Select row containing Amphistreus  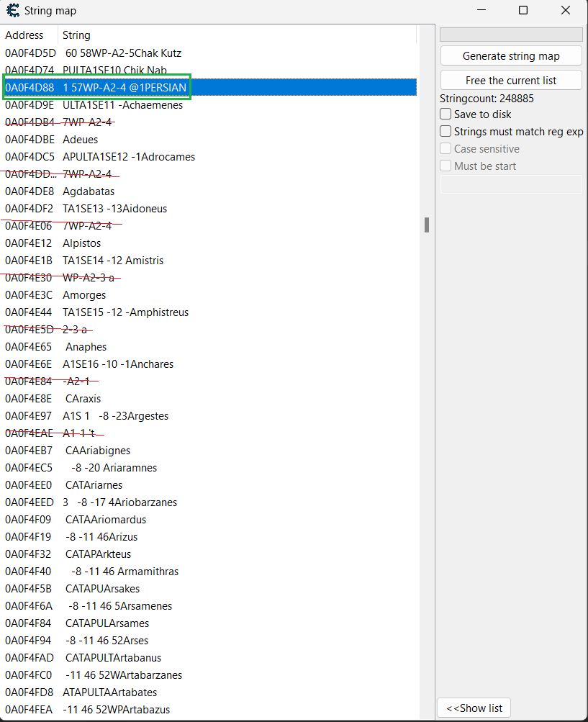coord(209,312)
